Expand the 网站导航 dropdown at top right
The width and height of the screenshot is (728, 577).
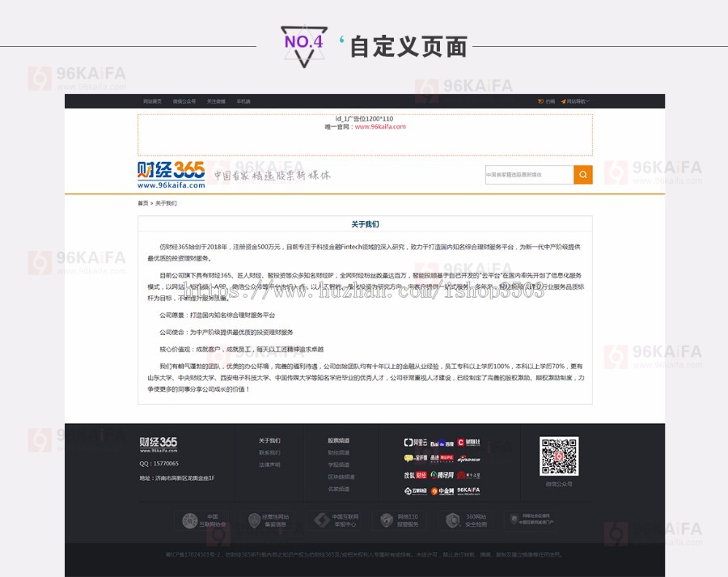click(x=577, y=101)
